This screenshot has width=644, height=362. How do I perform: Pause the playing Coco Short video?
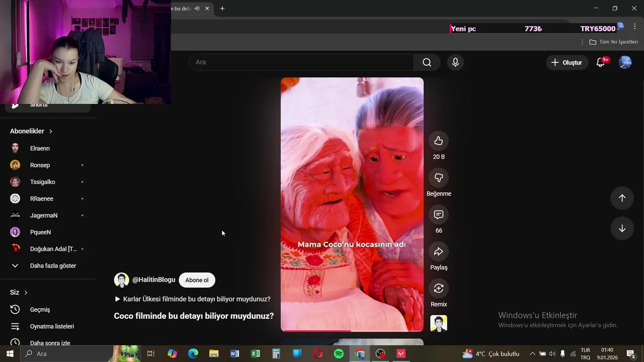(x=352, y=204)
